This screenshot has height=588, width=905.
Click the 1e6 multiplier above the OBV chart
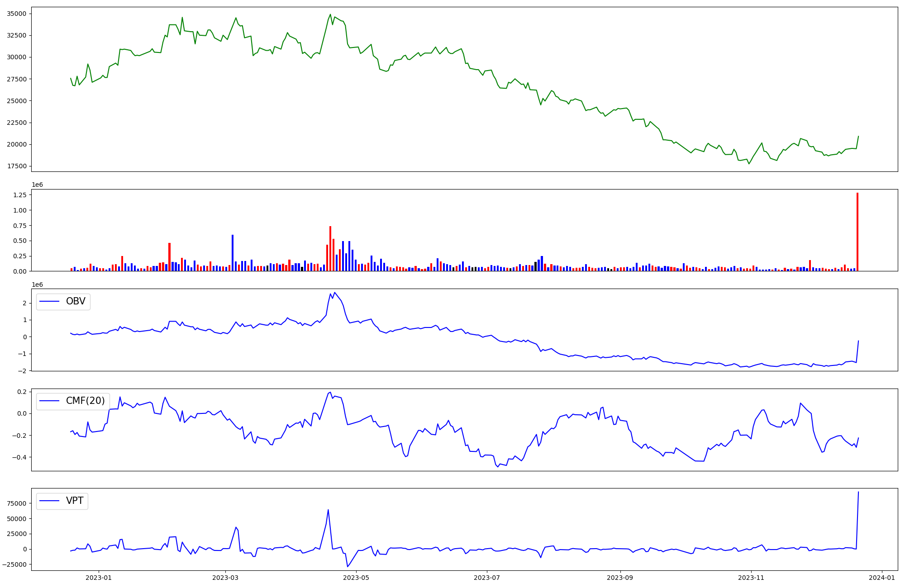37,285
